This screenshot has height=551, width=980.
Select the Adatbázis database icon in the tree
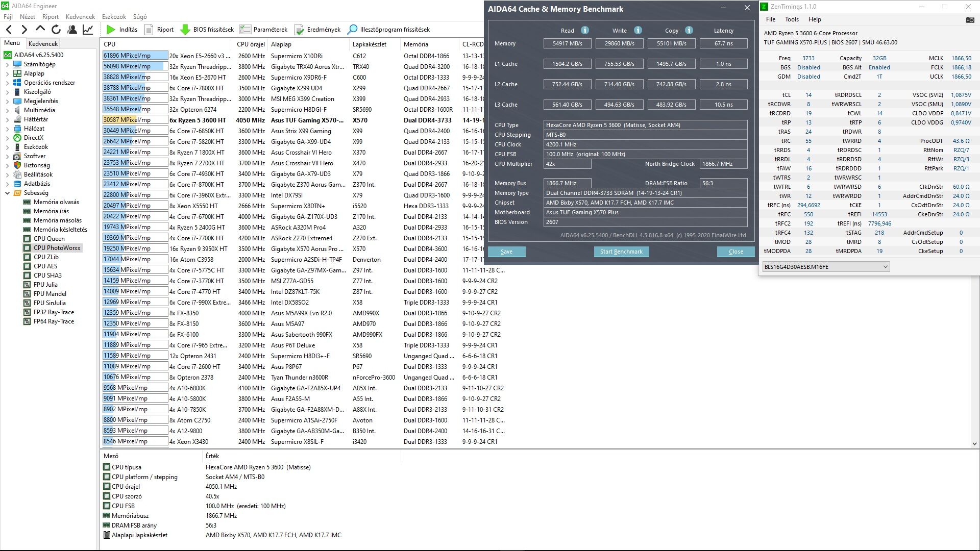[17, 184]
